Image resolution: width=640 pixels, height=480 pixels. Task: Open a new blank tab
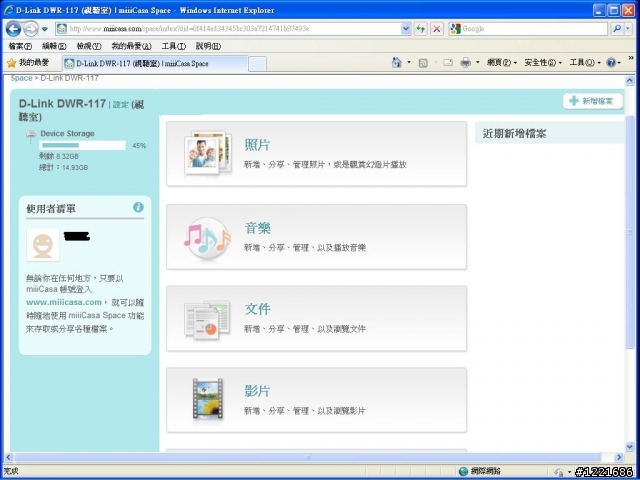point(257,64)
